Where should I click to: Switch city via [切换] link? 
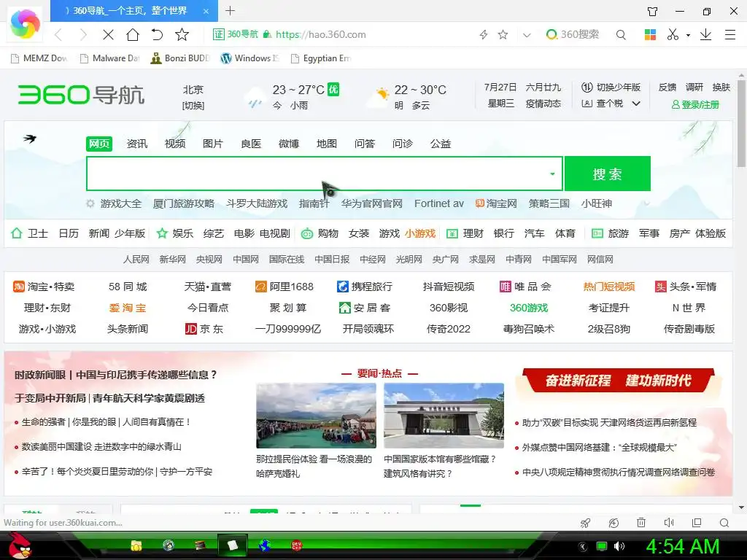pos(193,105)
